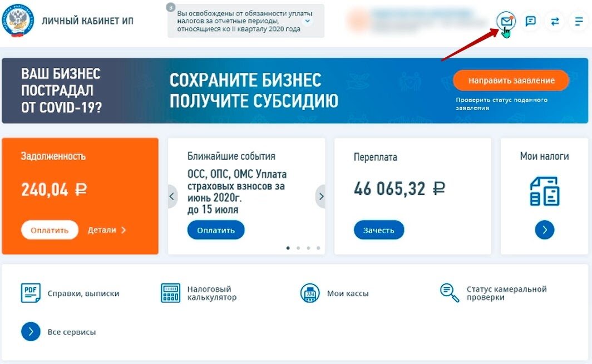The image size is (592, 364).
Task: Click Оплатить in the Задолженность card
Action: [x=50, y=230]
